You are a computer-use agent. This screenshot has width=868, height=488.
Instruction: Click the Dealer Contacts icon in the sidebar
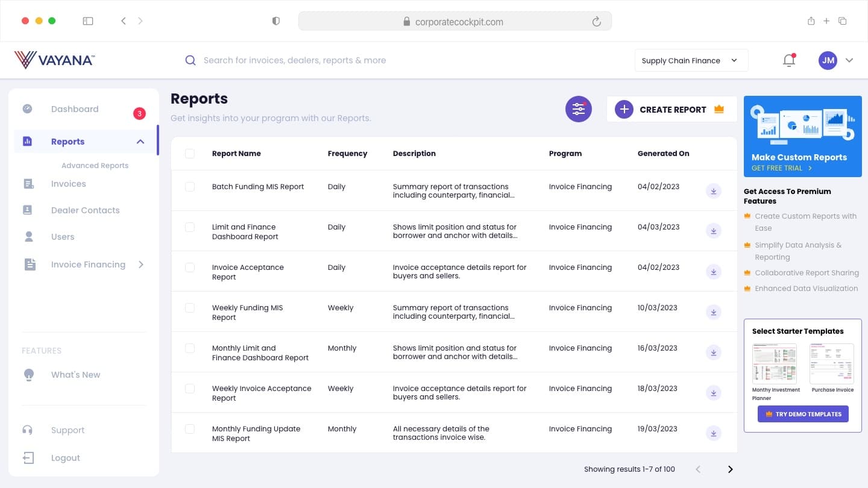tap(27, 210)
